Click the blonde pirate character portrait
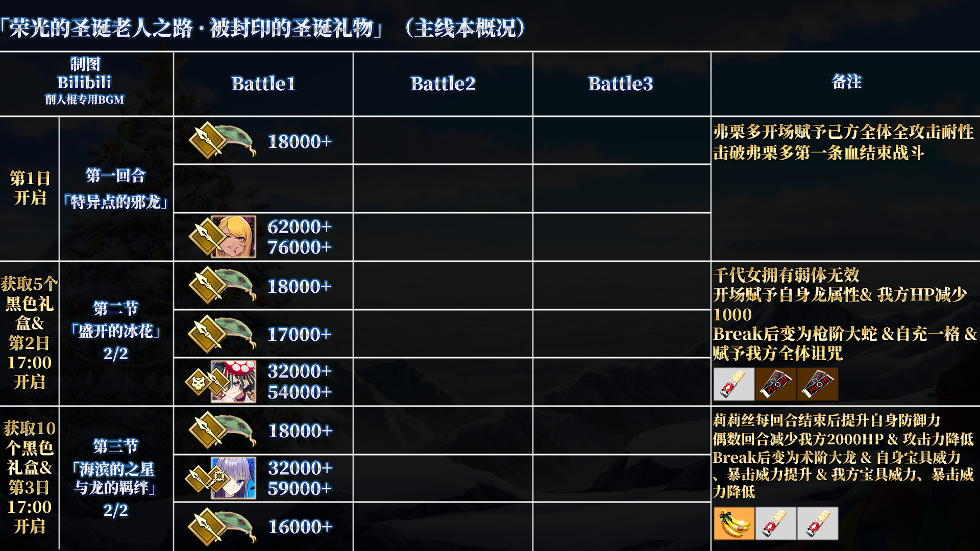The height and width of the screenshot is (551, 980). click(x=233, y=237)
